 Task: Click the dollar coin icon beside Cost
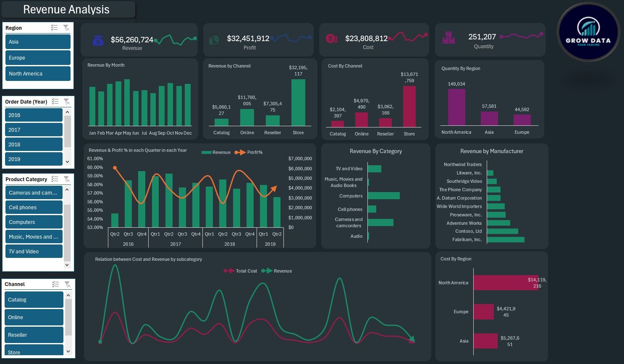point(331,39)
